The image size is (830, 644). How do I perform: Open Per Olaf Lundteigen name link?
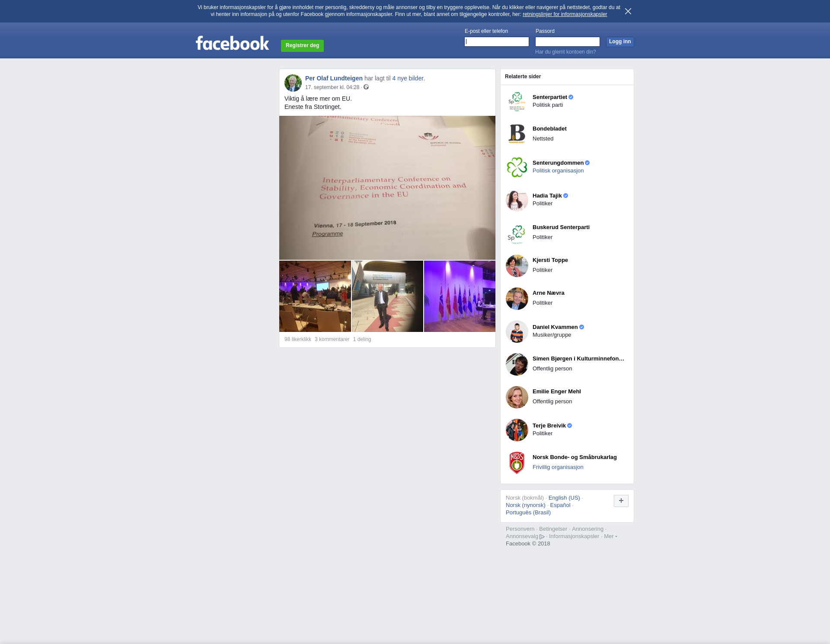pyautogui.click(x=334, y=78)
